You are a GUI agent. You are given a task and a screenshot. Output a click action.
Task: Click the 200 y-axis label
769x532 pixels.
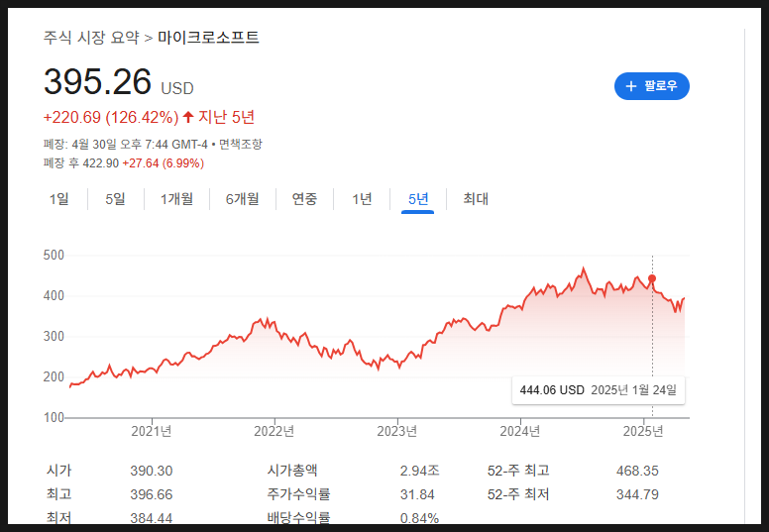pyautogui.click(x=54, y=377)
